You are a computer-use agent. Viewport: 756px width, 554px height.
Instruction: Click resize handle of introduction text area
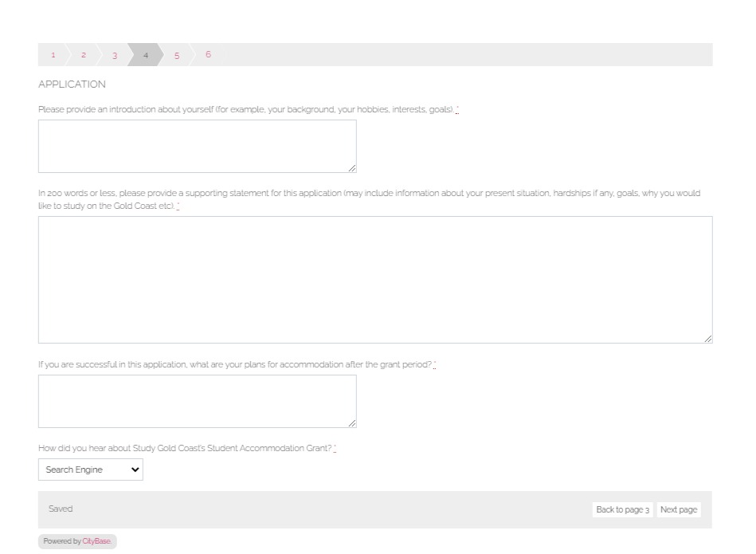pyautogui.click(x=352, y=168)
